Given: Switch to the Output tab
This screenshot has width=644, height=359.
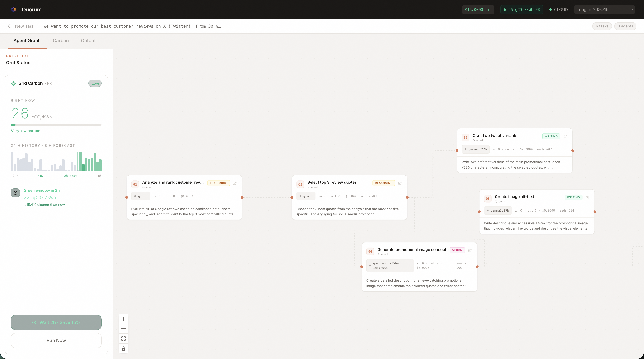Looking at the screenshot, I should point(88,40).
